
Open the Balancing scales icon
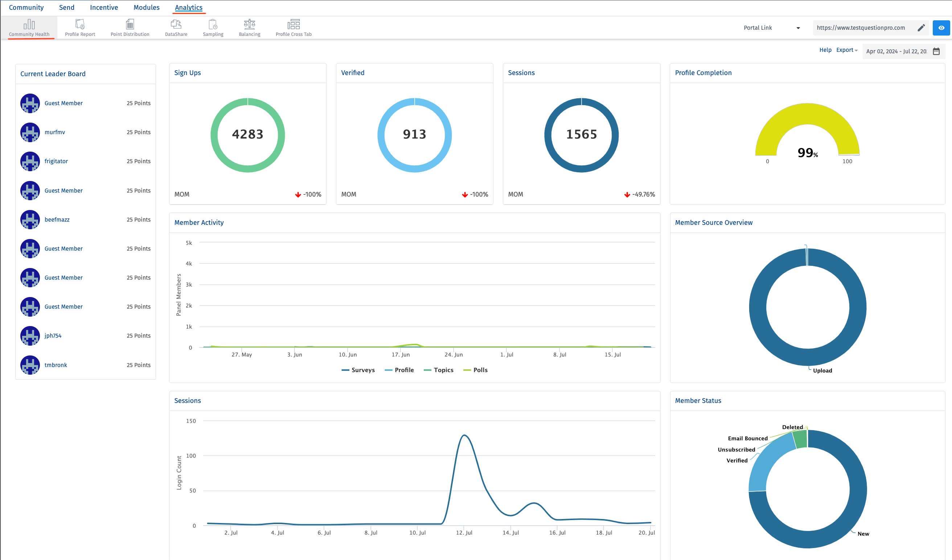click(x=249, y=25)
